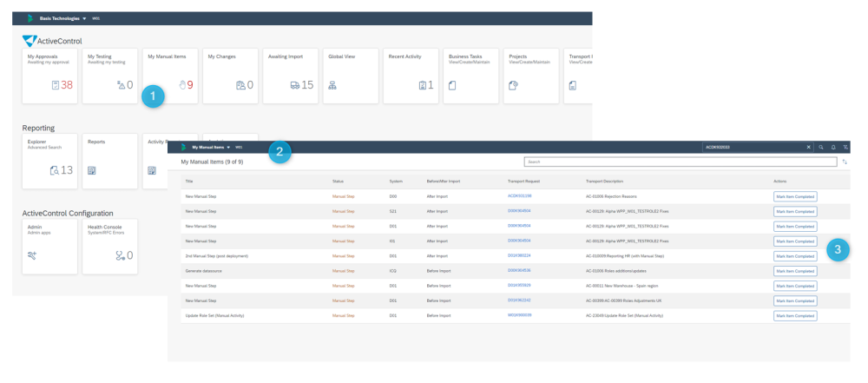Click the System column header
Image resolution: width=868 pixels, height=383 pixels.
click(x=396, y=182)
